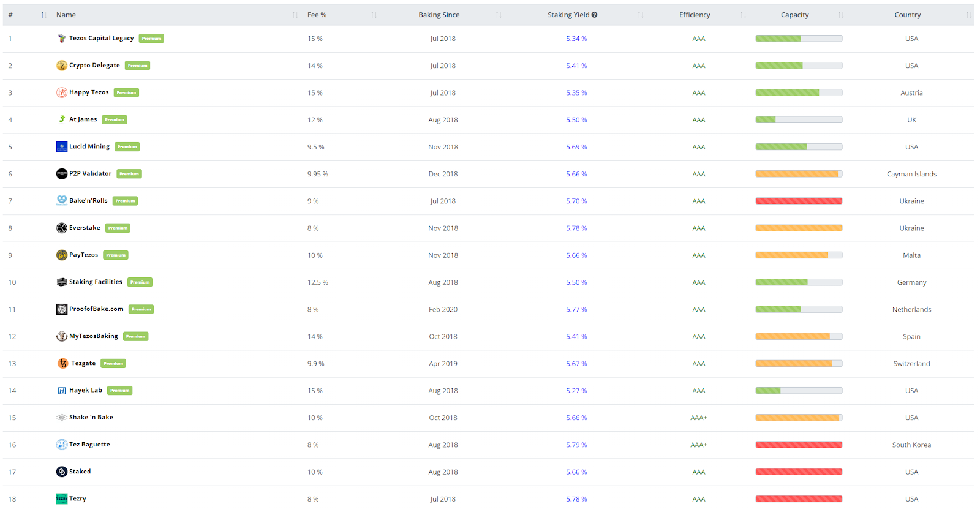This screenshot has width=980, height=515.
Task: Click the South Korea country cell
Action: pos(911,445)
